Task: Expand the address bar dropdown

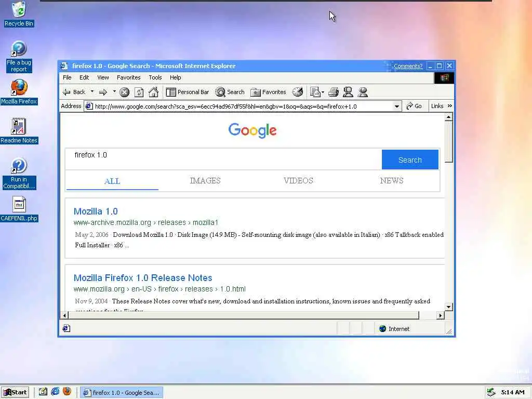Action: 396,106
